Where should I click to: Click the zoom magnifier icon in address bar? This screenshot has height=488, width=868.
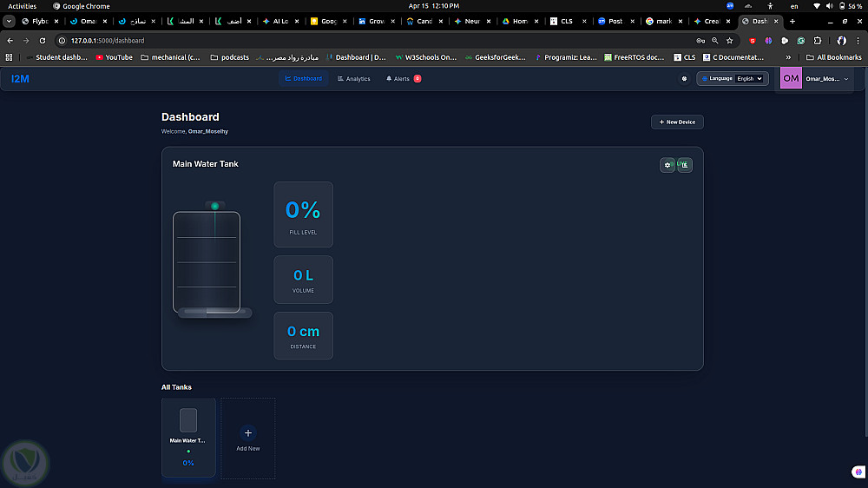tap(715, 41)
